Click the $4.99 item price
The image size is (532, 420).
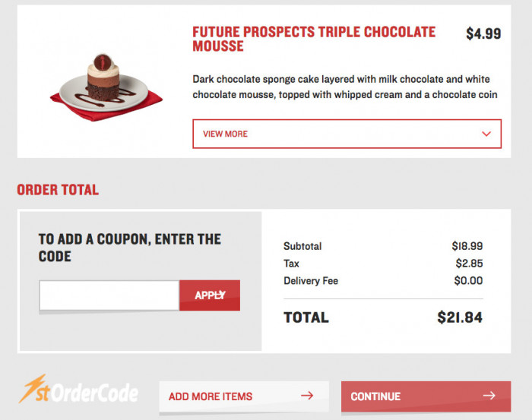[483, 33]
